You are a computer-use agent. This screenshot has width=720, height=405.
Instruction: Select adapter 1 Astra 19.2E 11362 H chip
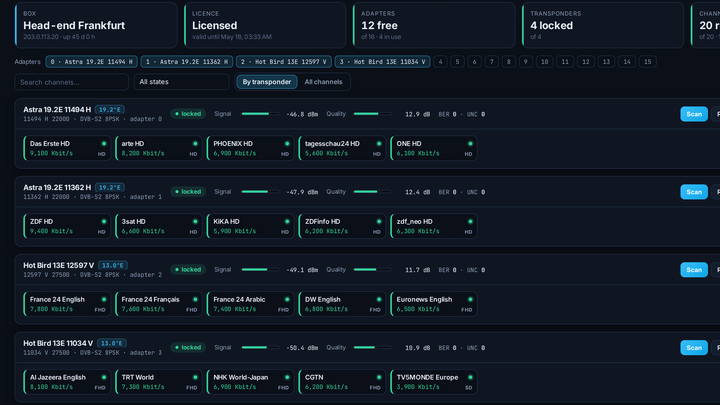click(186, 62)
